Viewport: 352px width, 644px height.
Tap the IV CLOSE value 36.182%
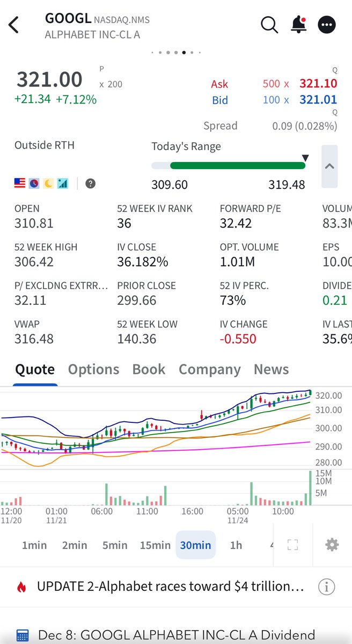tap(143, 262)
